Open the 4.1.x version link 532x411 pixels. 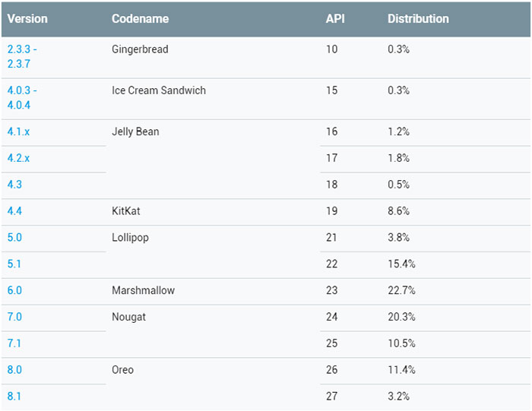point(18,131)
